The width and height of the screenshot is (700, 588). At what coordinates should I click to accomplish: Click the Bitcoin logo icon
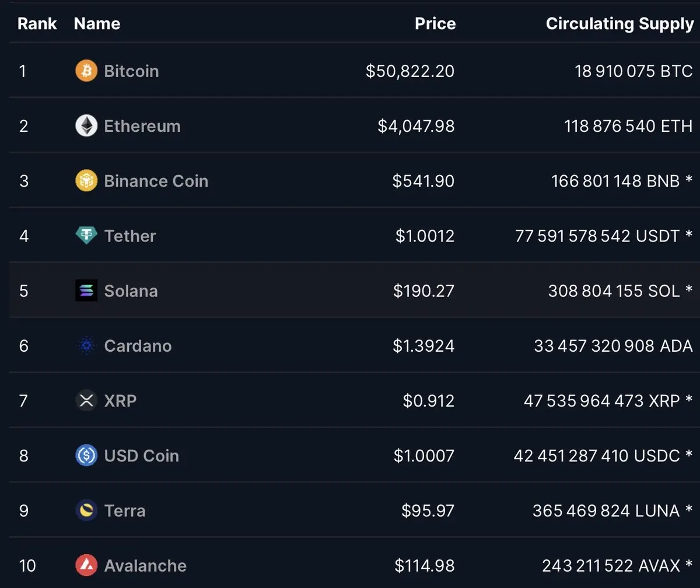pyautogui.click(x=86, y=71)
